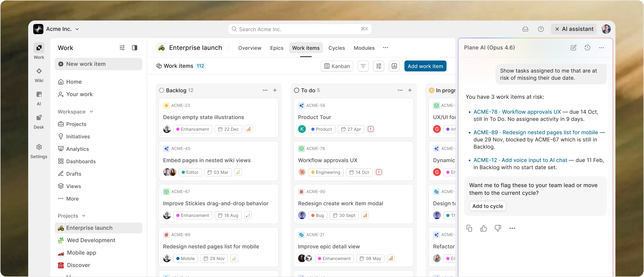
Task: Open Your work in sidebar
Action: tap(98, 94)
